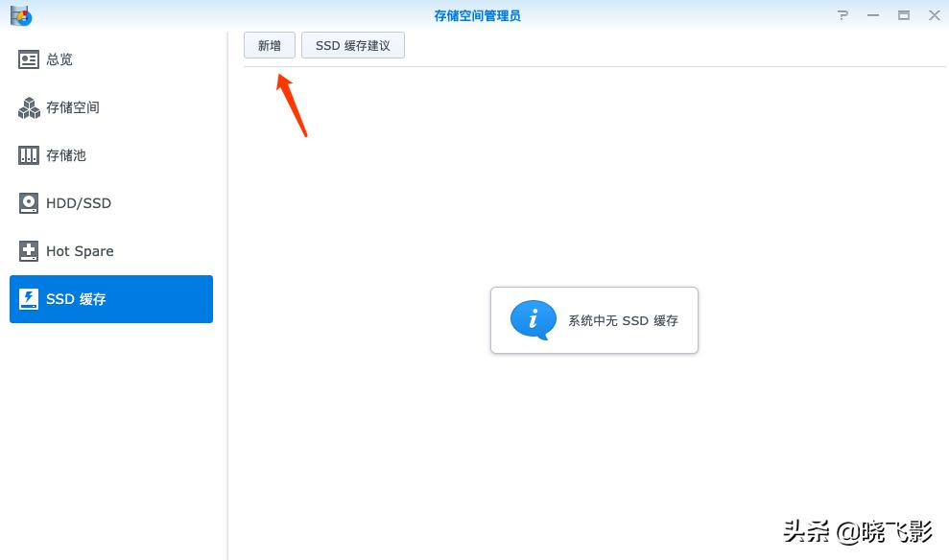The width and height of the screenshot is (949, 560).
Task: Click the HDD/SSD disk icon
Action: 27,203
